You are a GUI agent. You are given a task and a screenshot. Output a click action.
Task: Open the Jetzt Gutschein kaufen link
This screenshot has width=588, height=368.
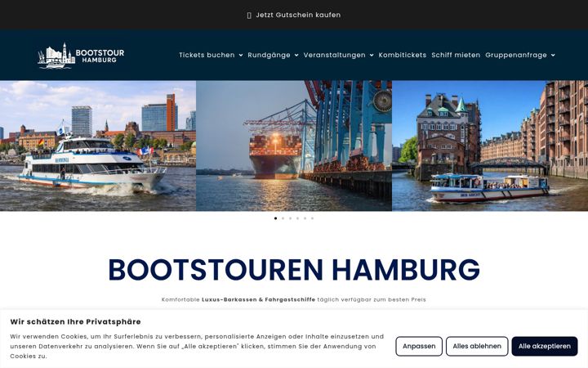point(298,15)
